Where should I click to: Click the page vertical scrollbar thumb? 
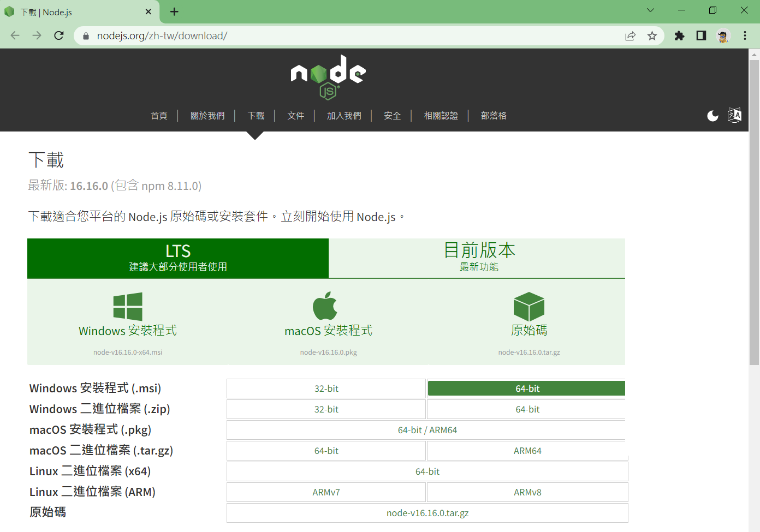[x=754, y=212]
